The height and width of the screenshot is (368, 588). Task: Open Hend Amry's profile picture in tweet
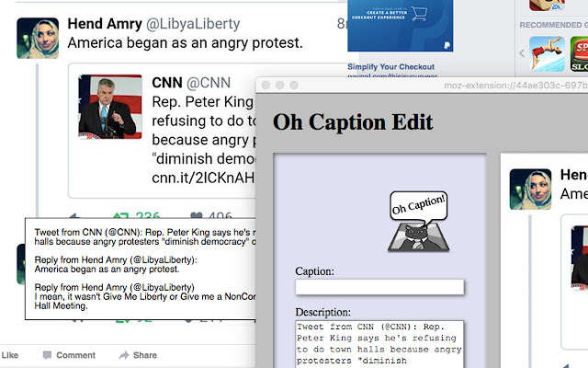pyautogui.click(x=38, y=38)
